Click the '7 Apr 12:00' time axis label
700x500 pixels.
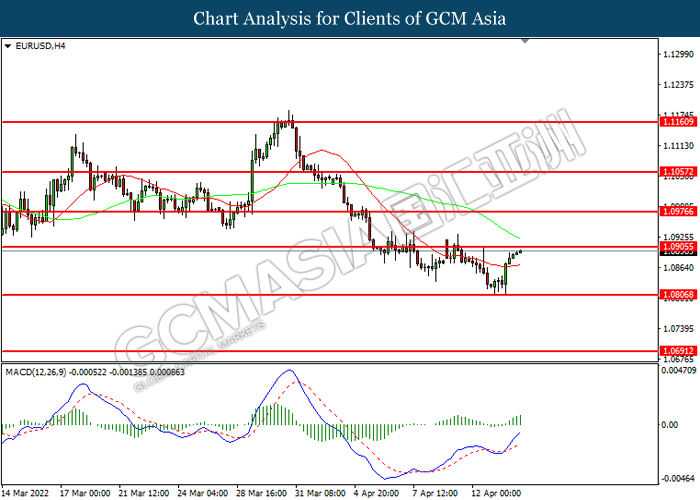(x=435, y=493)
